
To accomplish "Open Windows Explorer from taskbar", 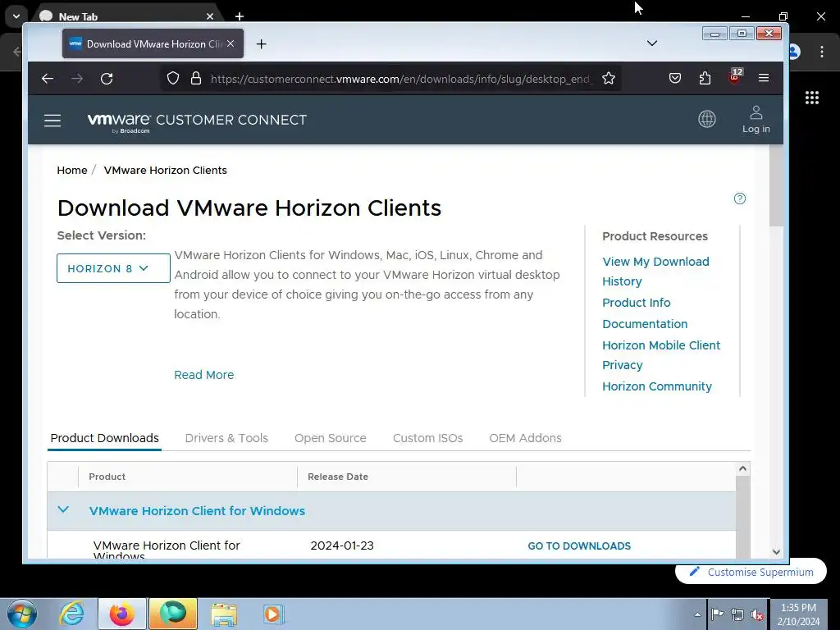I will coord(223,614).
